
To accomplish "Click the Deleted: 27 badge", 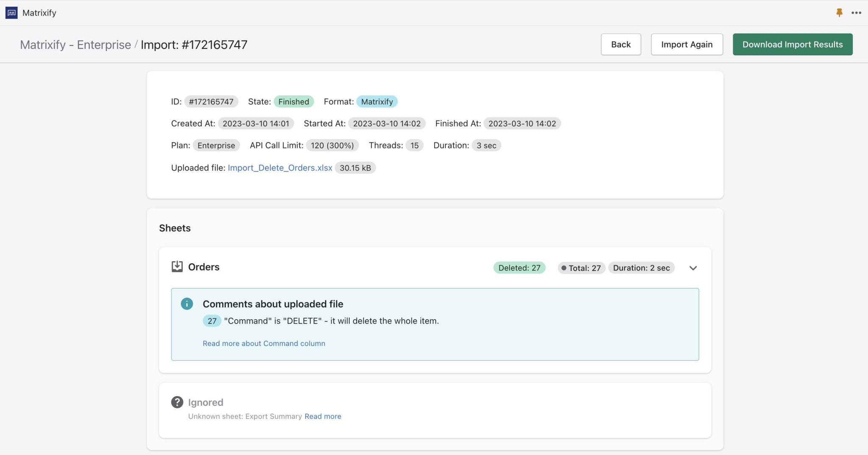I will [519, 268].
